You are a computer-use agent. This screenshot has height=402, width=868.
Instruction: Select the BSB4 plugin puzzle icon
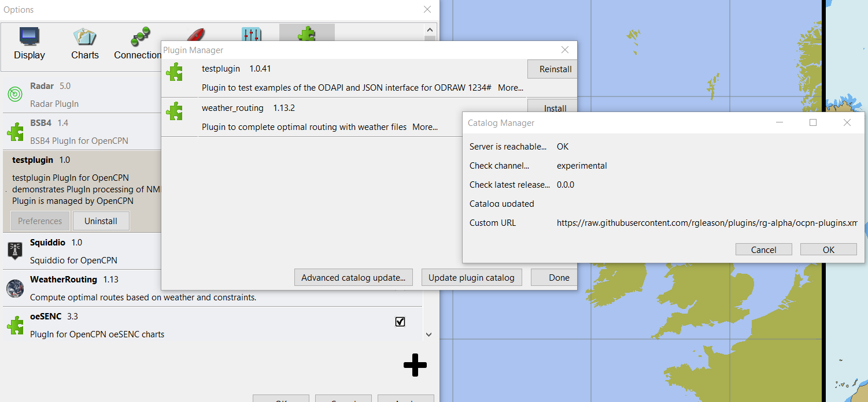pos(15,132)
